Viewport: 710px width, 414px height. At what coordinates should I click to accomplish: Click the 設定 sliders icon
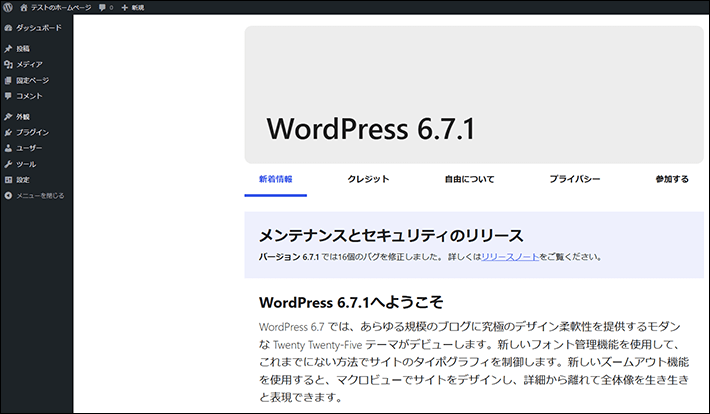tap(8, 180)
